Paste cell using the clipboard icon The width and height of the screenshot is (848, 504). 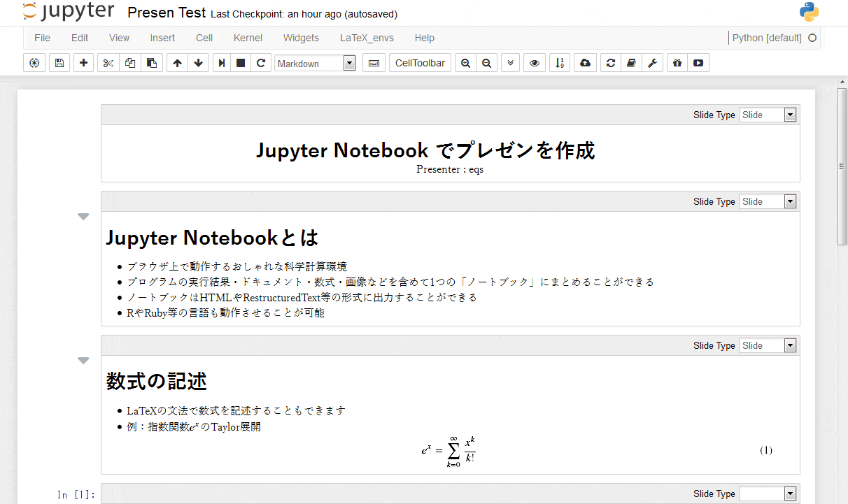(152, 63)
